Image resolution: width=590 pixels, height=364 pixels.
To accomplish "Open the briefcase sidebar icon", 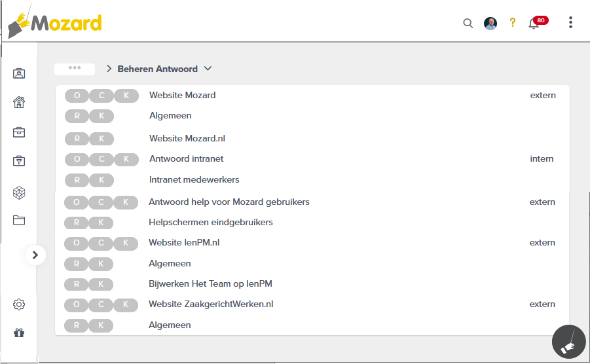I will coord(19,132).
